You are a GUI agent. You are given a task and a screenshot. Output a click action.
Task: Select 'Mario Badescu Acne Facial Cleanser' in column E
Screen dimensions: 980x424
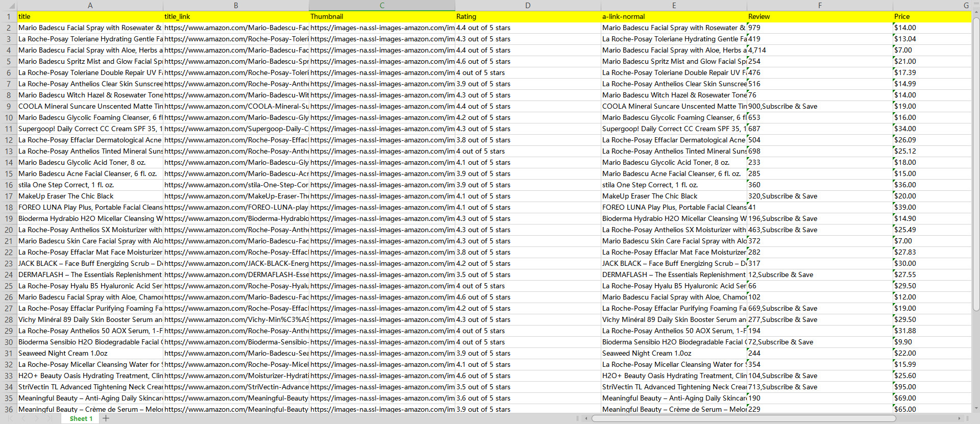674,173
